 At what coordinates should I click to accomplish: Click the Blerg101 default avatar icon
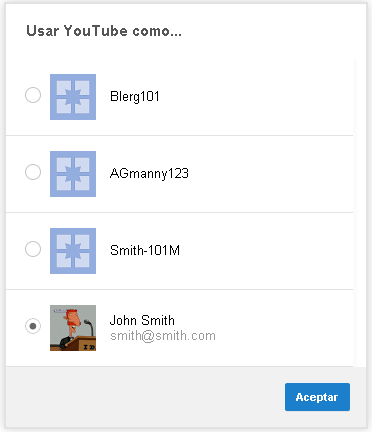73,97
